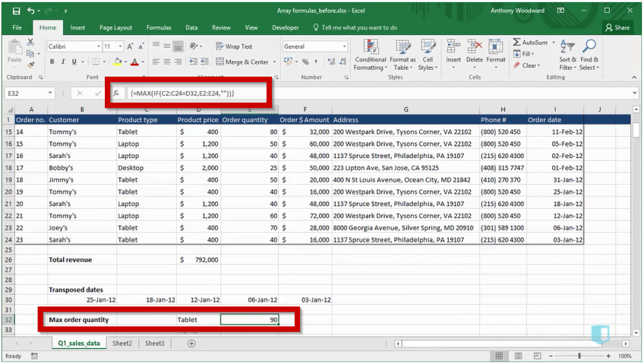Switch to the Developer tab

point(286,27)
